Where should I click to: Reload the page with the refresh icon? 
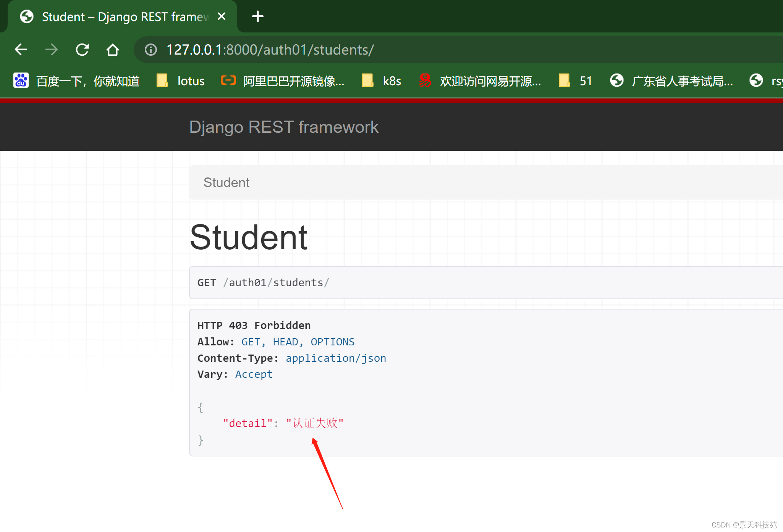pyautogui.click(x=82, y=50)
